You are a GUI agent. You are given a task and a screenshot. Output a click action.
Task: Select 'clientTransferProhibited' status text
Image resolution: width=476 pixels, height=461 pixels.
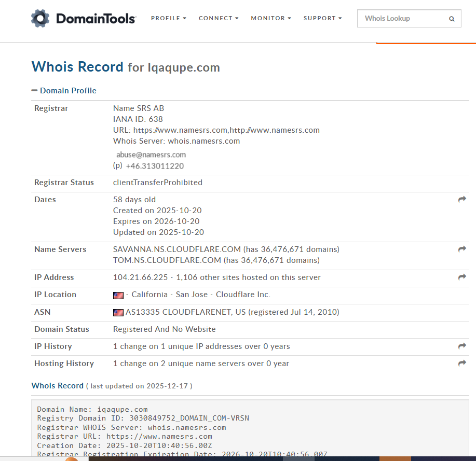[x=158, y=183]
